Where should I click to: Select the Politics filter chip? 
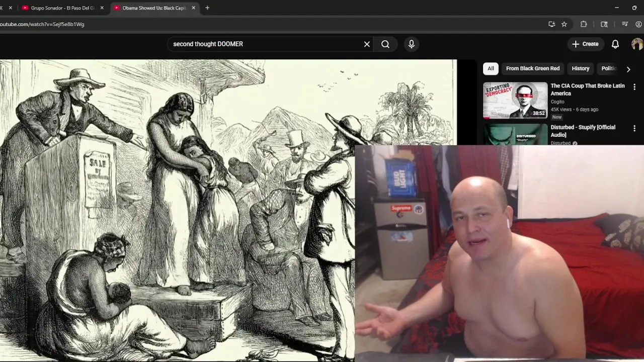608,68
